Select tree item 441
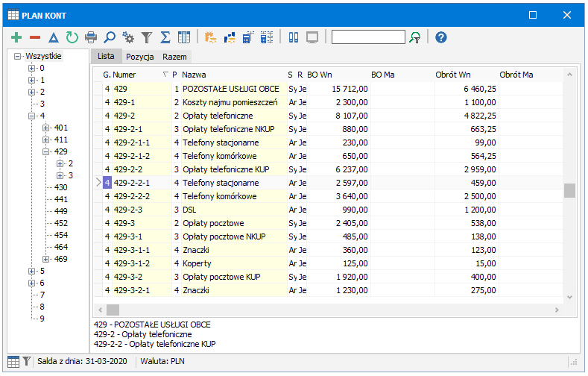The width and height of the screenshot is (588, 376). coord(61,200)
